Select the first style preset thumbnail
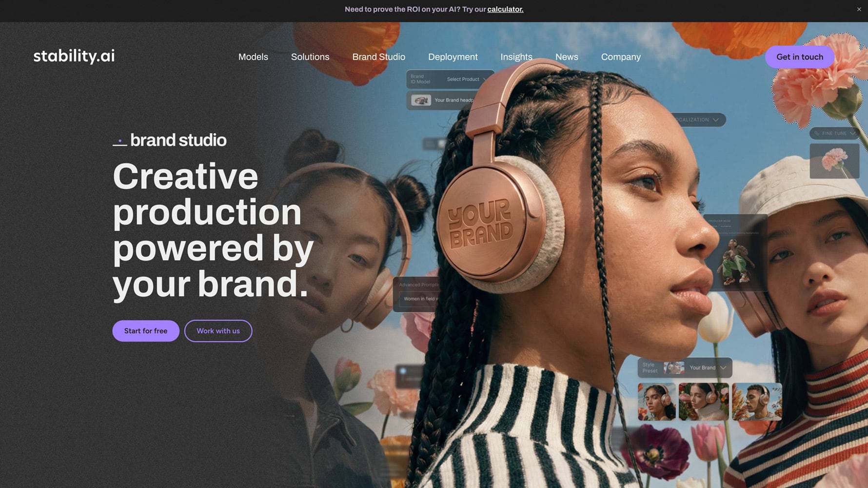Image resolution: width=868 pixels, height=488 pixels. (657, 402)
